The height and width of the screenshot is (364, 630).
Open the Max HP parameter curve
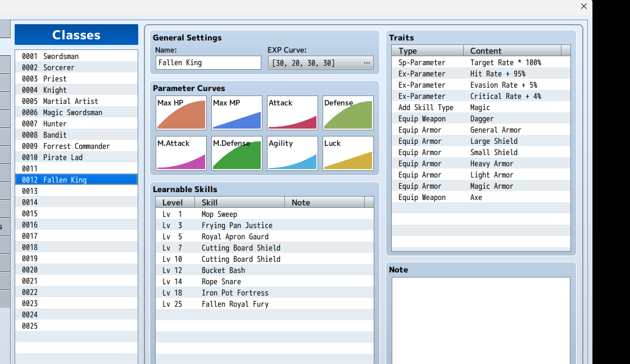[x=181, y=113]
